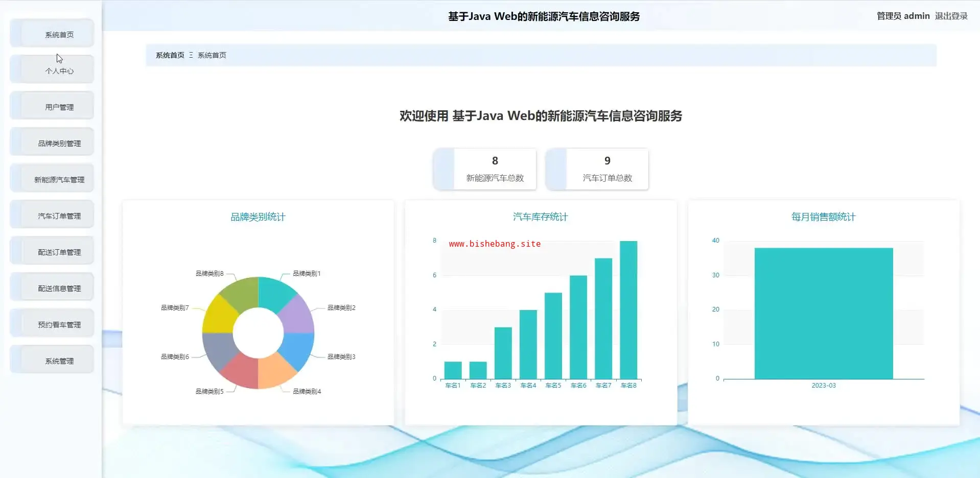Click the 品牌类别6 pie label

click(x=175, y=357)
